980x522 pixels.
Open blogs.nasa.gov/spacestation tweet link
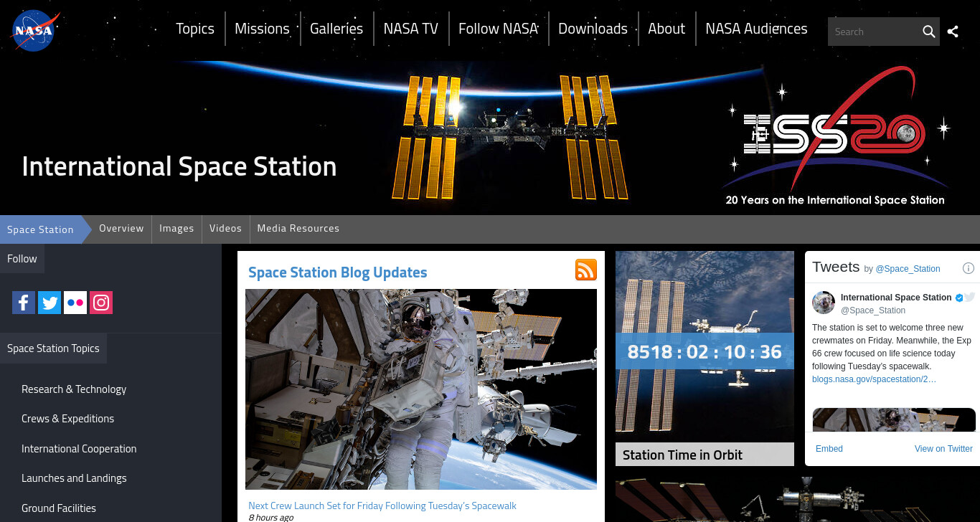[x=874, y=379]
